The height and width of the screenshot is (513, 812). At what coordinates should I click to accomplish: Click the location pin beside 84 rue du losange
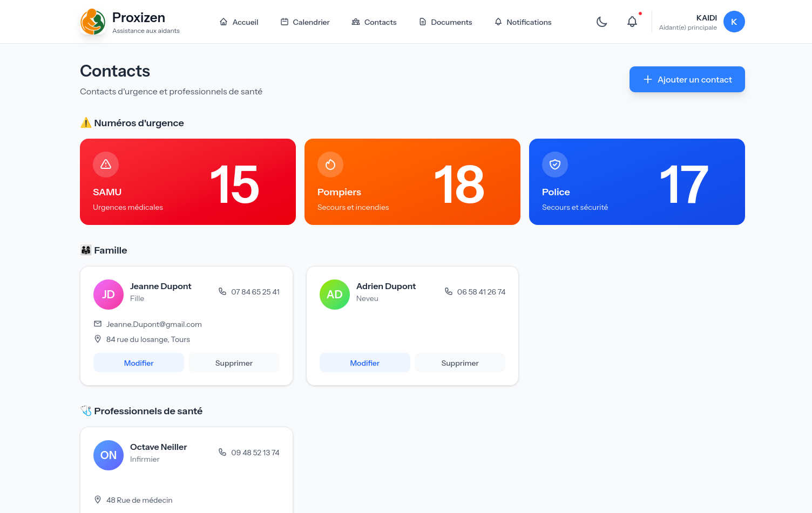click(98, 339)
